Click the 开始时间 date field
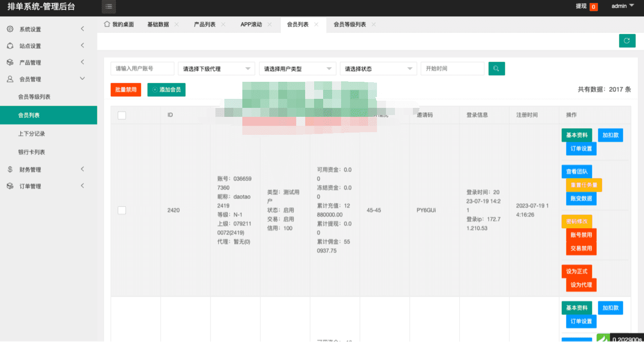 pyautogui.click(x=452, y=69)
